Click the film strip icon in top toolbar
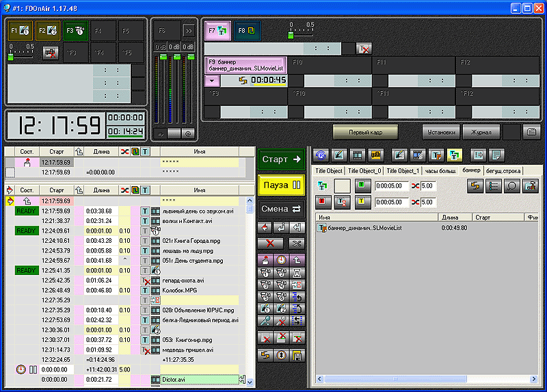 (357, 155)
